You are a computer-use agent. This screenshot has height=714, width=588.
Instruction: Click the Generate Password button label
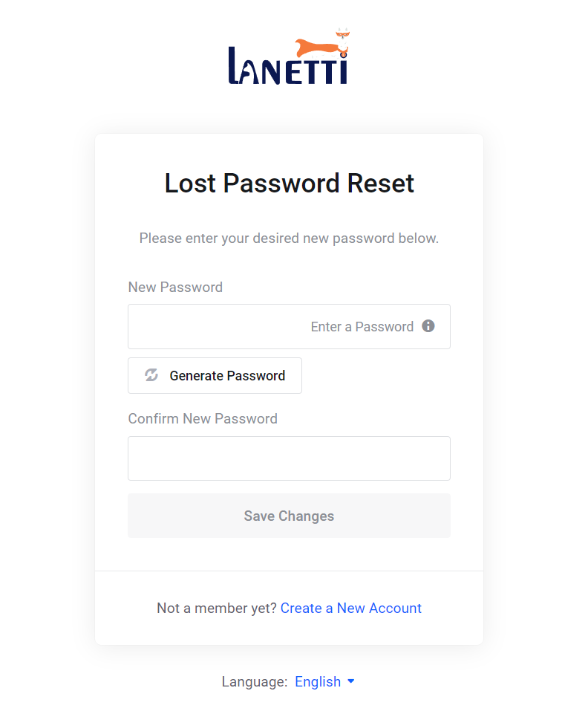(x=227, y=376)
